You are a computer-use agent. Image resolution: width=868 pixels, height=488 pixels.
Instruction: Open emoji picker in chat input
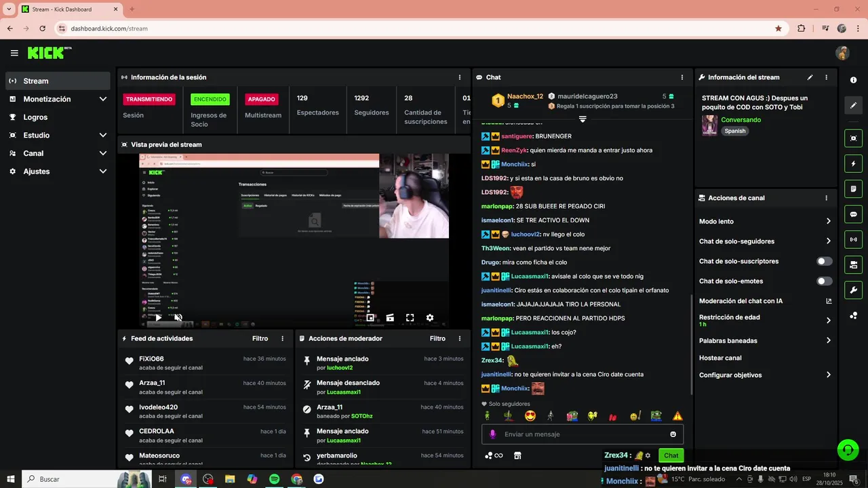coord(673,434)
